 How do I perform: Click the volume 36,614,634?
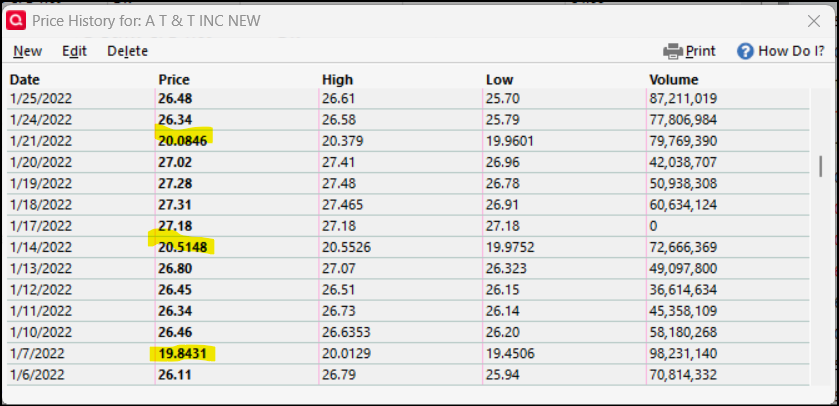pyautogui.click(x=683, y=290)
